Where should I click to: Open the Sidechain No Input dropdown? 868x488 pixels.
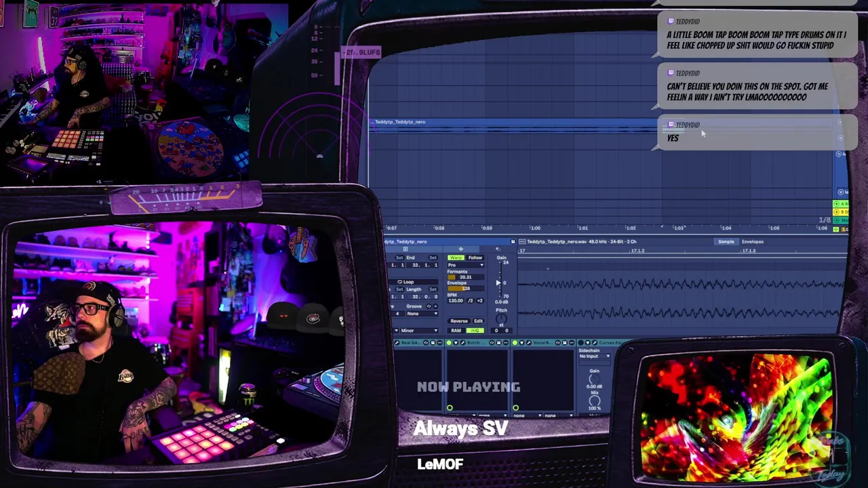[595, 357]
